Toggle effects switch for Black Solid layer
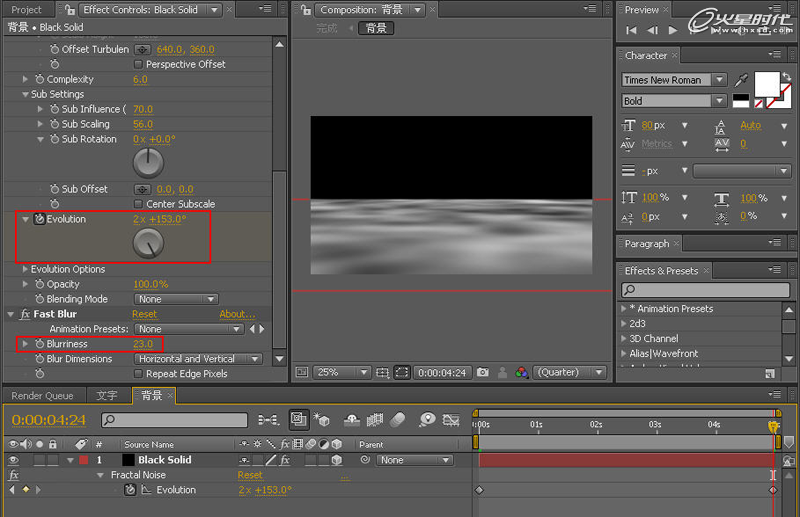The height and width of the screenshot is (517, 800). 285,460
